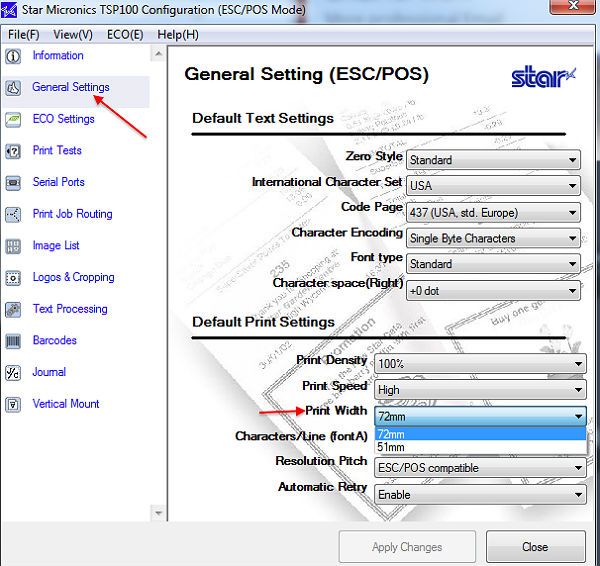Expand the Automatic Retry dropdown
The width and height of the screenshot is (600, 566).
(480, 495)
